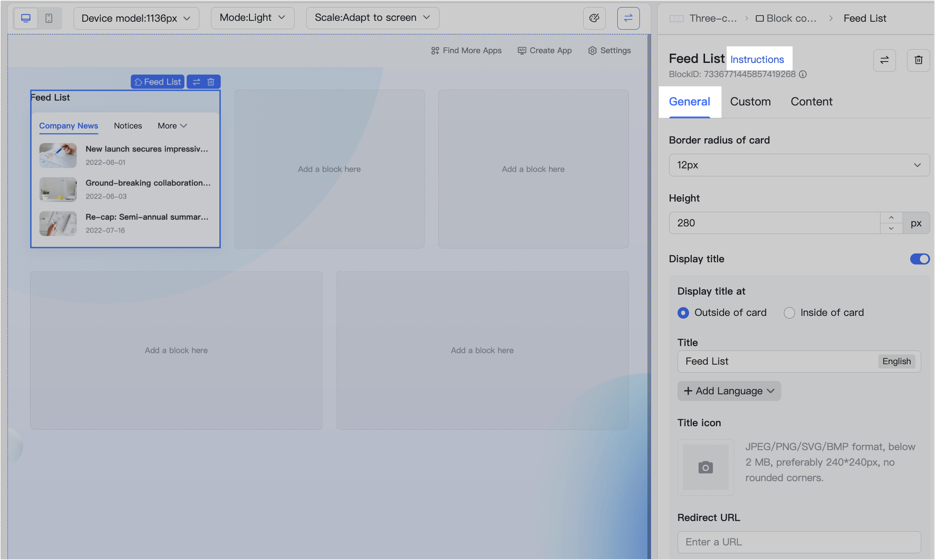Click Create App link

tap(545, 51)
